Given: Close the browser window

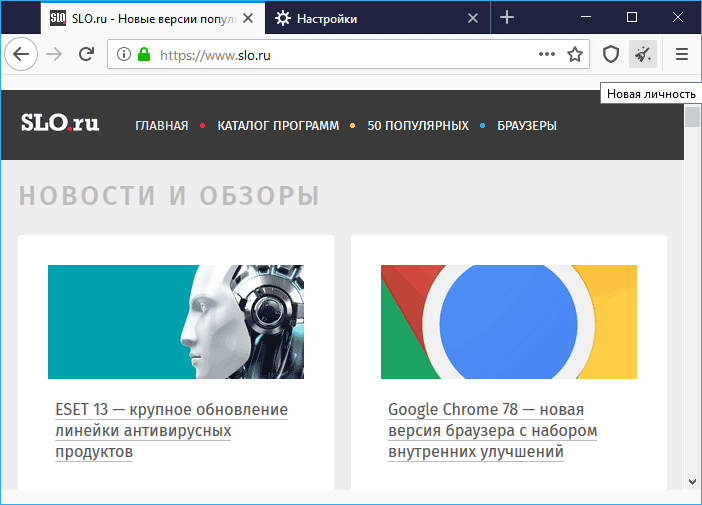Looking at the screenshot, I should click(x=678, y=17).
